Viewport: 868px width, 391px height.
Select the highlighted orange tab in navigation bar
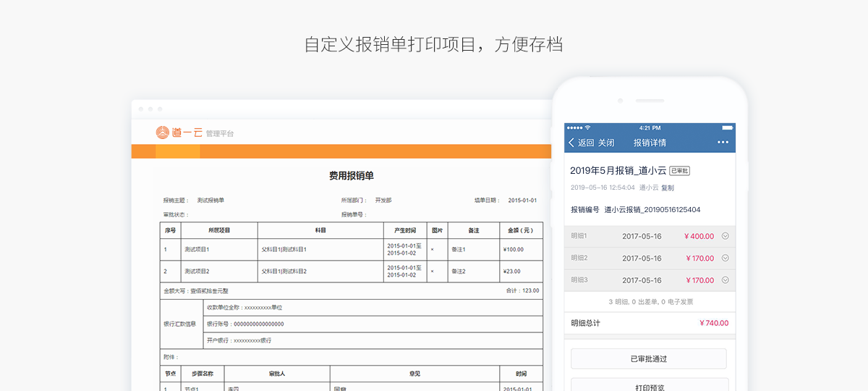177,151
